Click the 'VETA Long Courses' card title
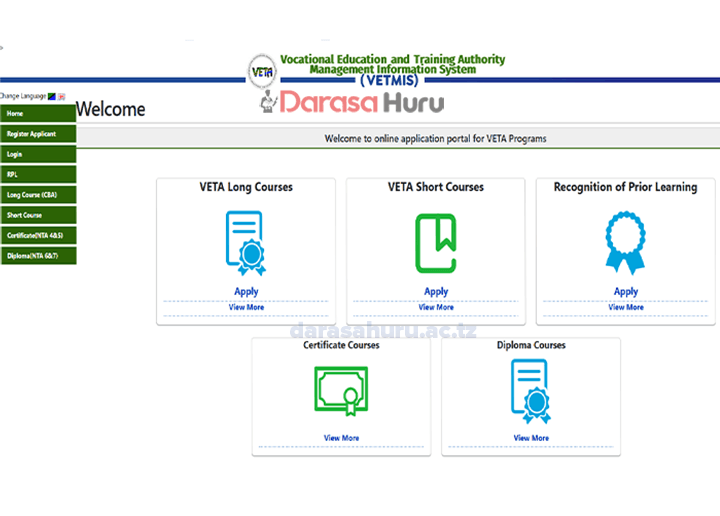This screenshot has width=720, height=516. [246, 187]
